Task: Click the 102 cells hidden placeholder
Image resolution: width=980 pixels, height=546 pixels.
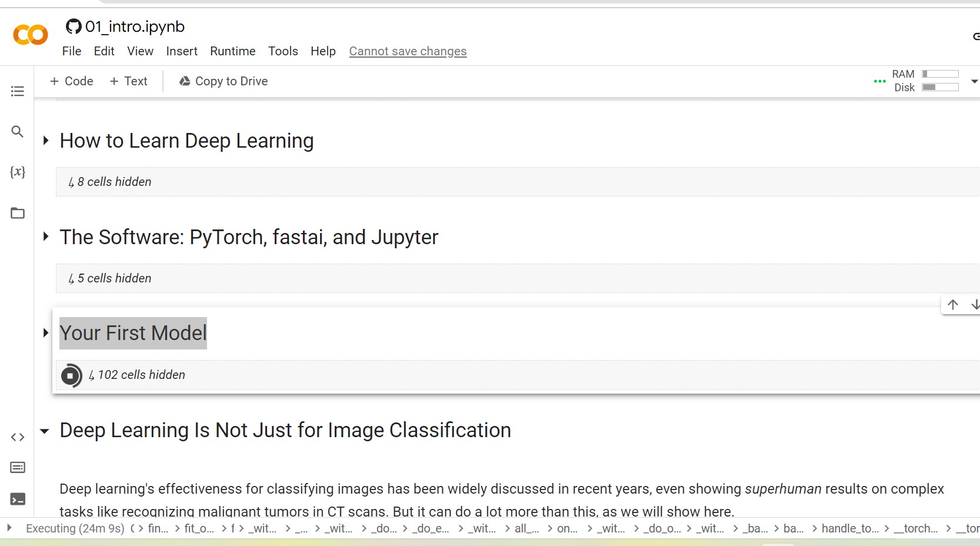Action: pyautogui.click(x=140, y=375)
